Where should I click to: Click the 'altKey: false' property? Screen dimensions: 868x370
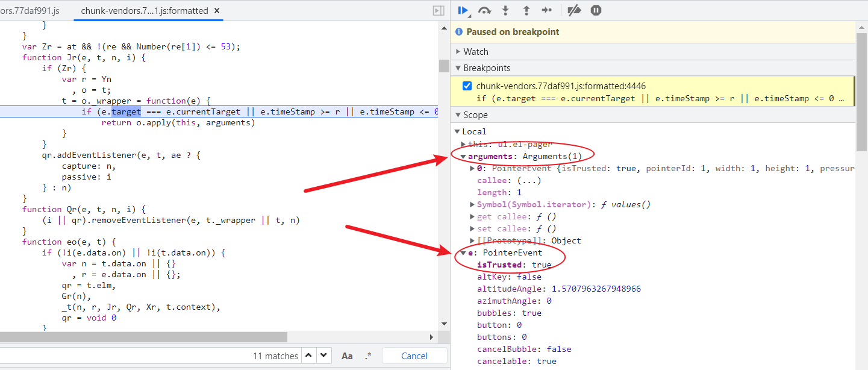click(509, 277)
